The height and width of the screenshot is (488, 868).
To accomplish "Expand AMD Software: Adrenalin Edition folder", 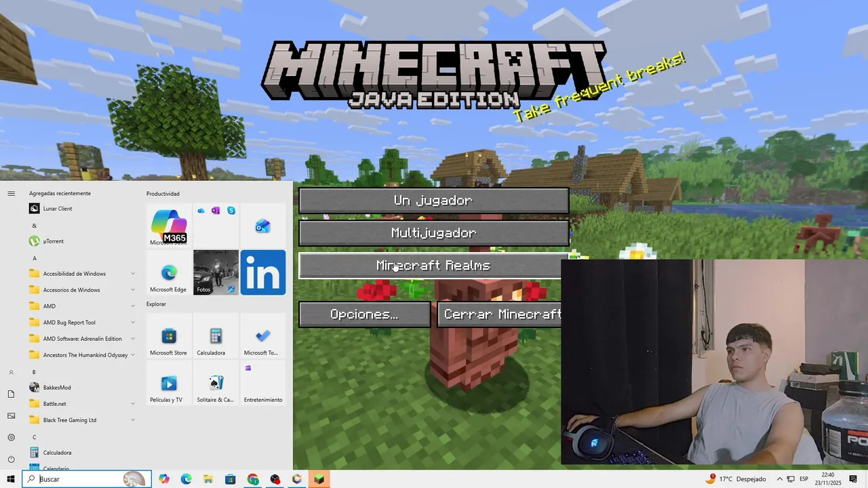I will pyautogui.click(x=81, y=339).
